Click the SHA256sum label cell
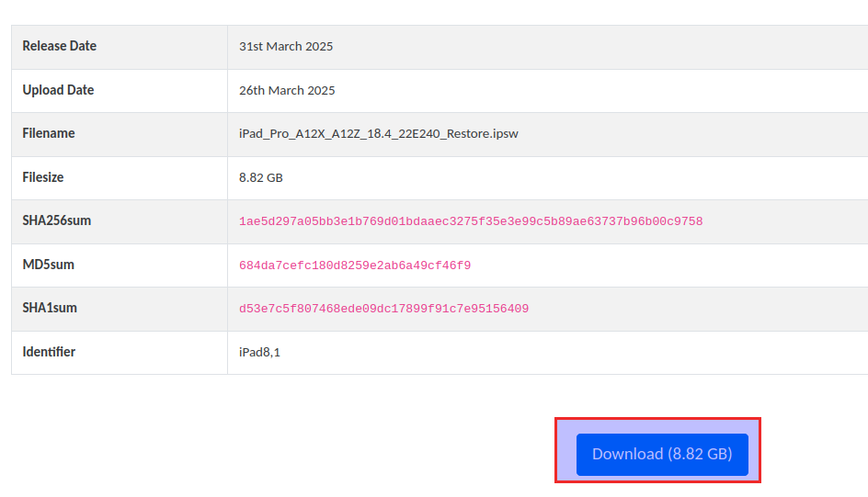 pos(57,220)
